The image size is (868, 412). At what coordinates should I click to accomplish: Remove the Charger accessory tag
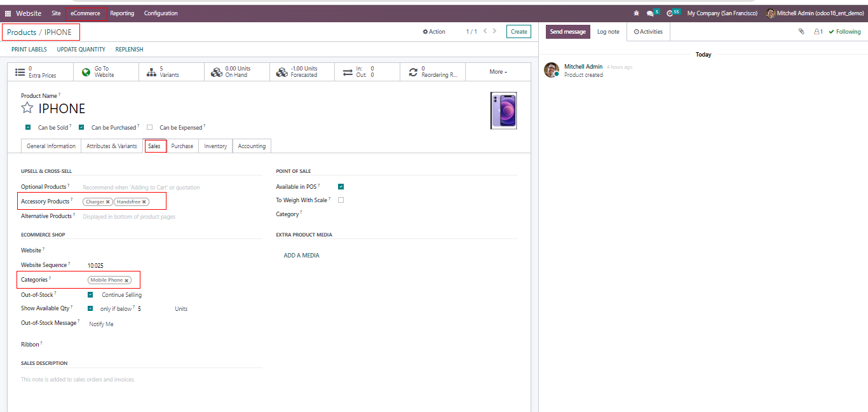point(108,202)
